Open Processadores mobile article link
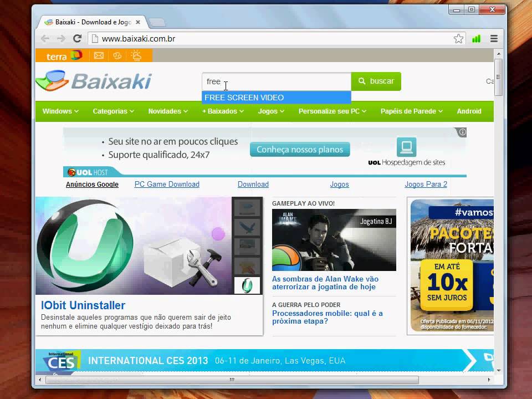532x399 pixels. coord(327,317)
